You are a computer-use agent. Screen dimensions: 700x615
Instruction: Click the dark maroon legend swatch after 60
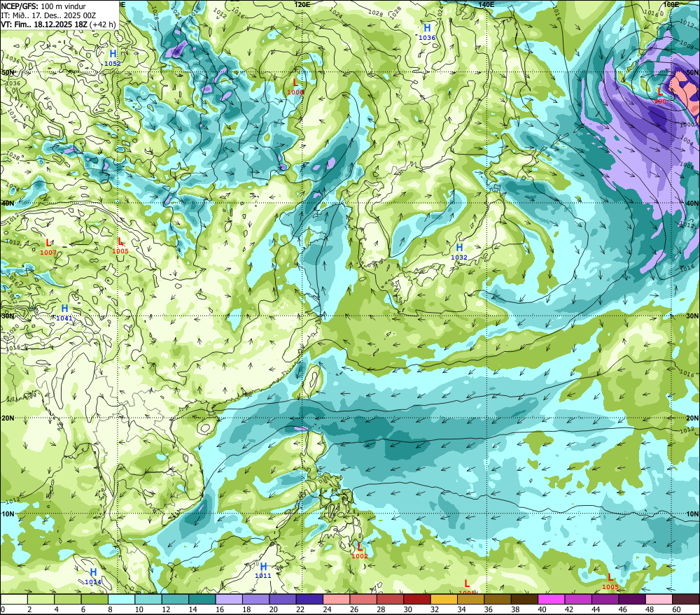pos(686,599)
